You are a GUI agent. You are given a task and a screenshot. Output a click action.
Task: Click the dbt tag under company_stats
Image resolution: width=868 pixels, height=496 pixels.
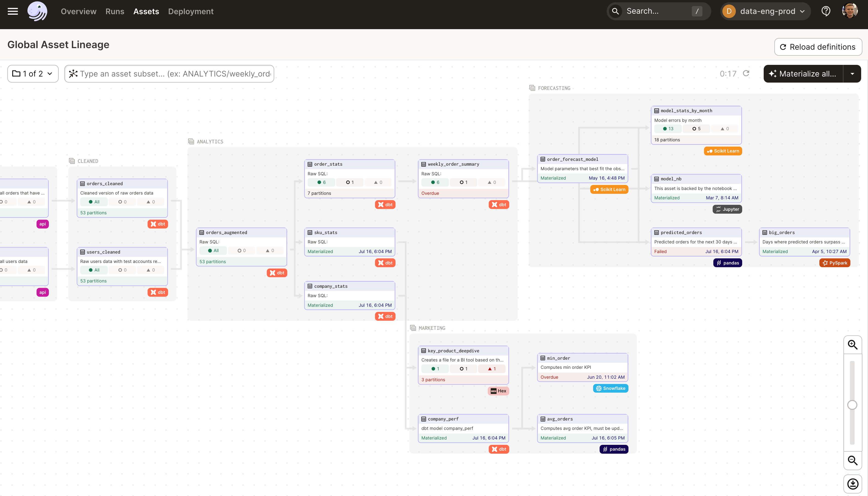pyautogui.click(x=385, y=316)
